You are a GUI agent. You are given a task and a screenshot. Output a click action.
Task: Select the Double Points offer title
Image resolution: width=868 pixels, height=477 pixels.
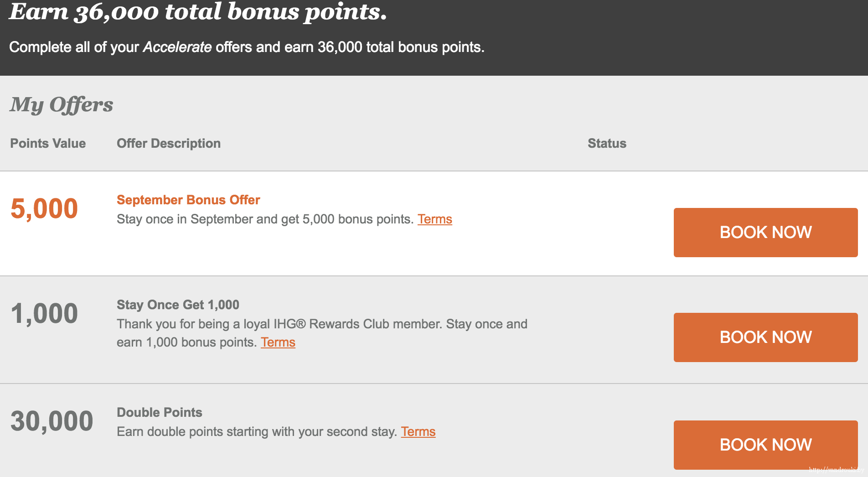click(x=160, y=412)
